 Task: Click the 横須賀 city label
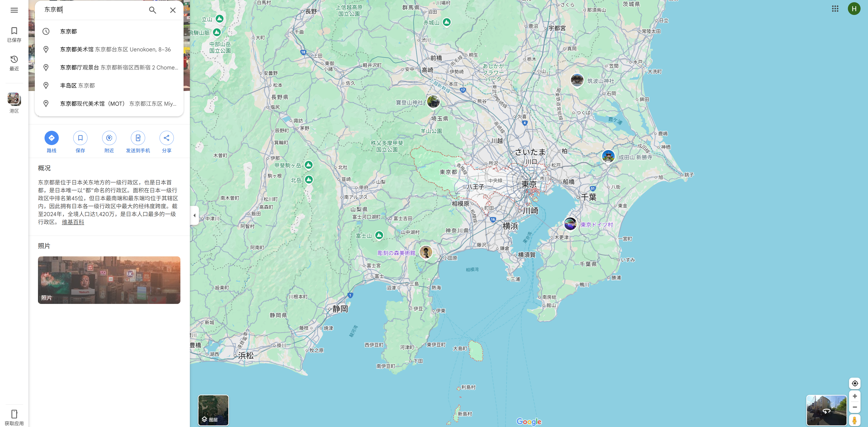point(527,255)
